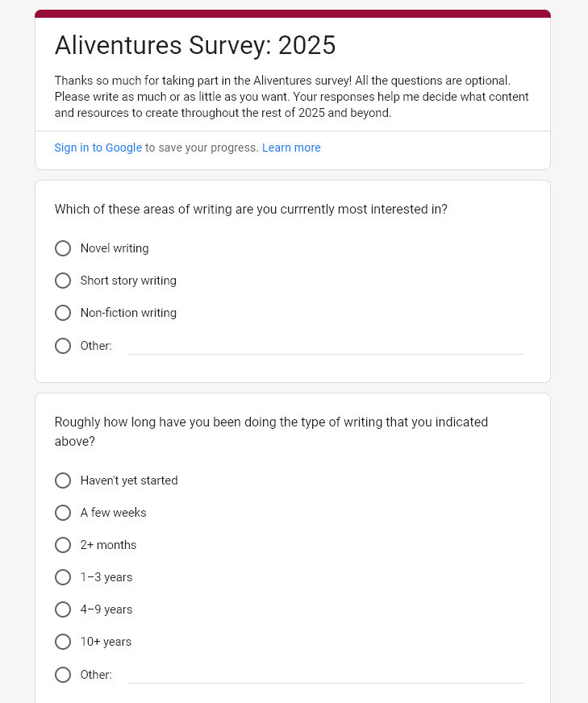Select the 2+ months option
588x703 pixels.
point(63,545)
